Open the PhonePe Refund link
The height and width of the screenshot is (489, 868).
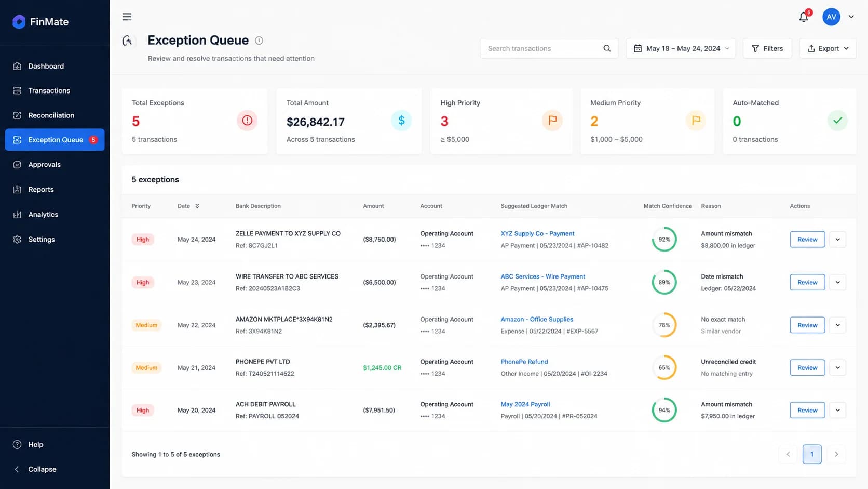point(524,362)
